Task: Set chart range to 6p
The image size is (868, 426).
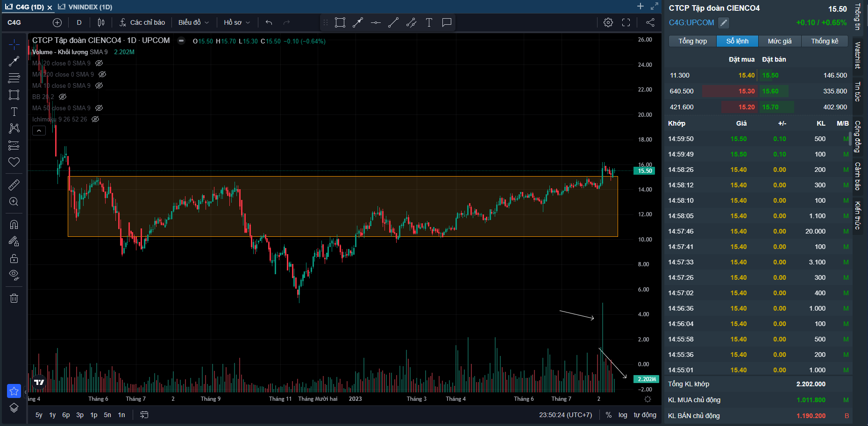Action: (66, 415)
